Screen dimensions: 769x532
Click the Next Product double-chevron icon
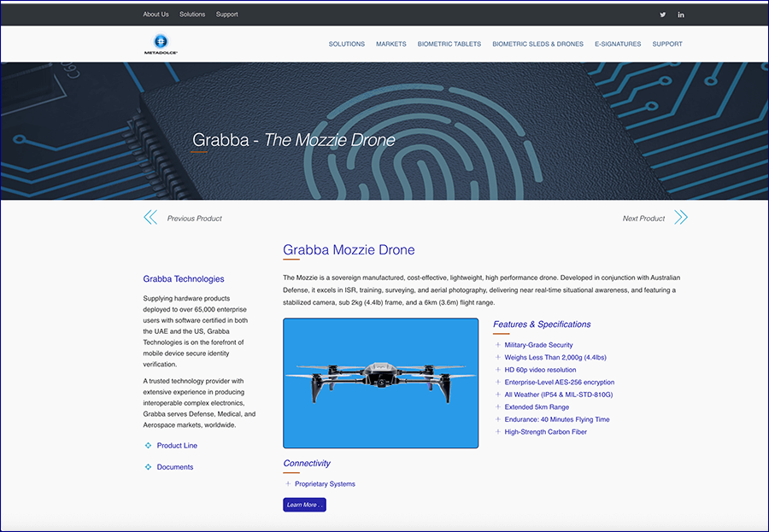point(681,218)
